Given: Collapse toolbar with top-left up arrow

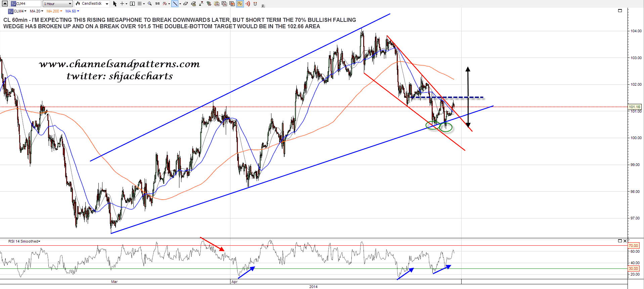Looking at the screenshot, I should click(x=5, y=4).
